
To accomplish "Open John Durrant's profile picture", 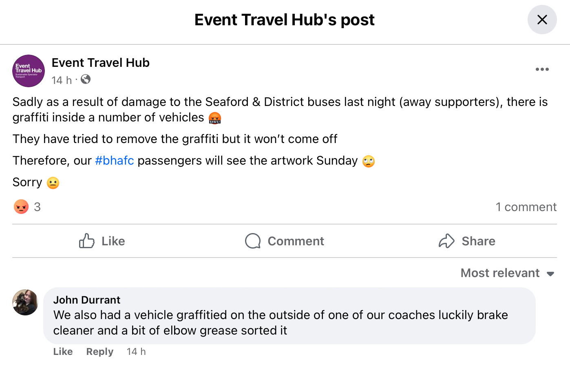I will [x=25, y=302].
